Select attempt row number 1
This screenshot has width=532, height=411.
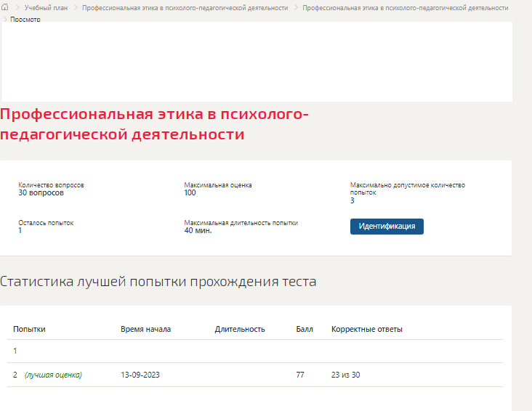coord(255,351)
